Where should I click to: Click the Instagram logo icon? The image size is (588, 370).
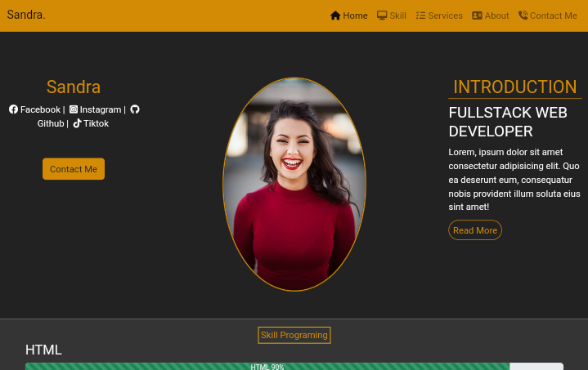74,109
